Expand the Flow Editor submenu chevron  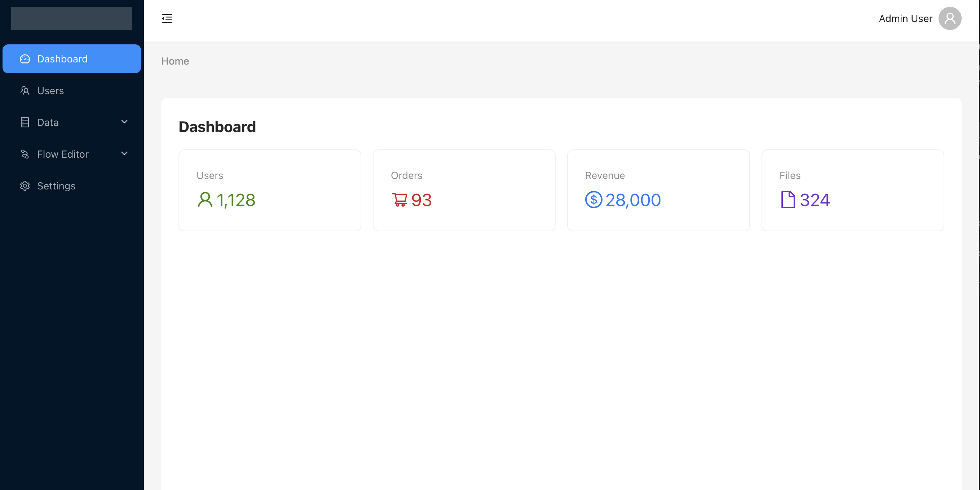click(124, 153)
